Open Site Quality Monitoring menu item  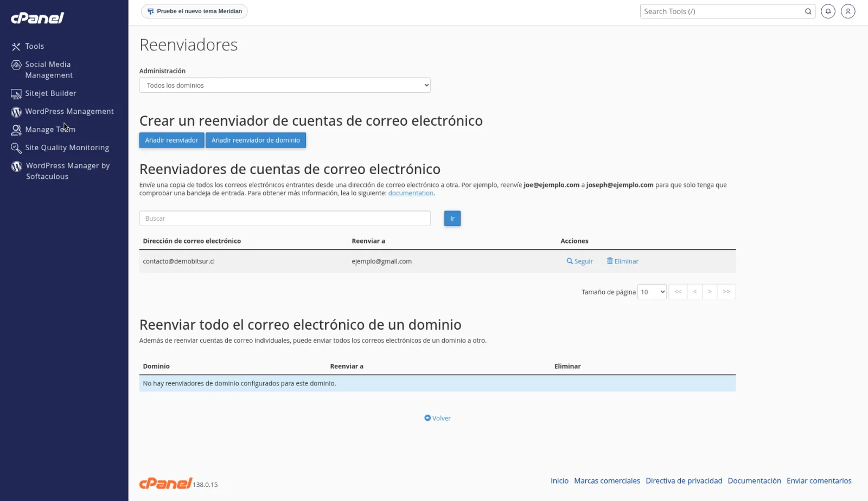[67, 147]
